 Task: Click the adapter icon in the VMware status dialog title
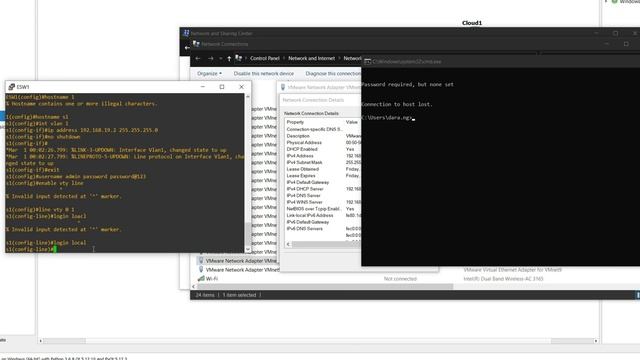(283, 87)
